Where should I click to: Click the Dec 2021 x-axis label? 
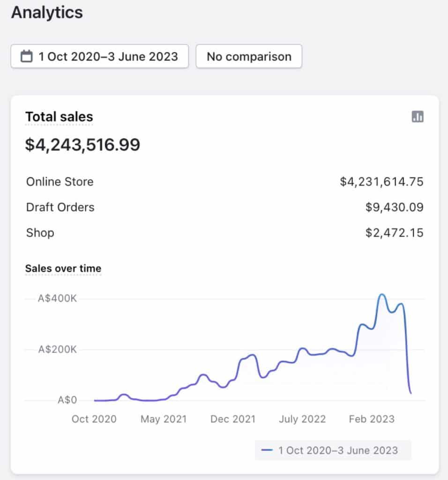(233, 419)
